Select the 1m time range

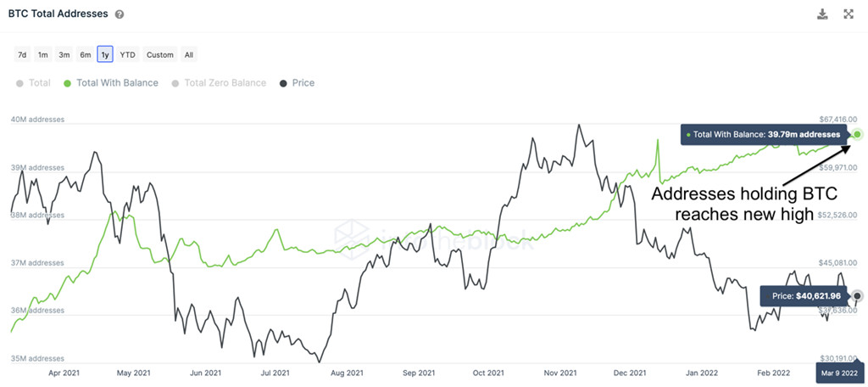pos(42,54)
